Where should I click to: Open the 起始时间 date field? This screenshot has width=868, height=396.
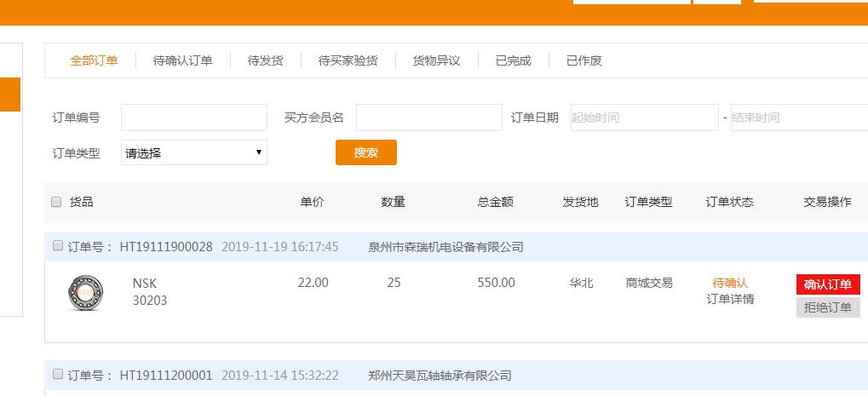[644, 118]
